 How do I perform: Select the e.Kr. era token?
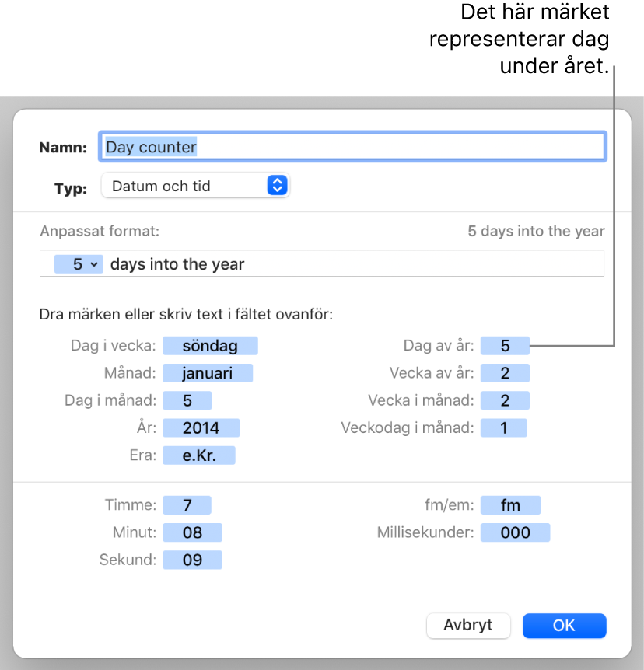(x=198, y=455)
